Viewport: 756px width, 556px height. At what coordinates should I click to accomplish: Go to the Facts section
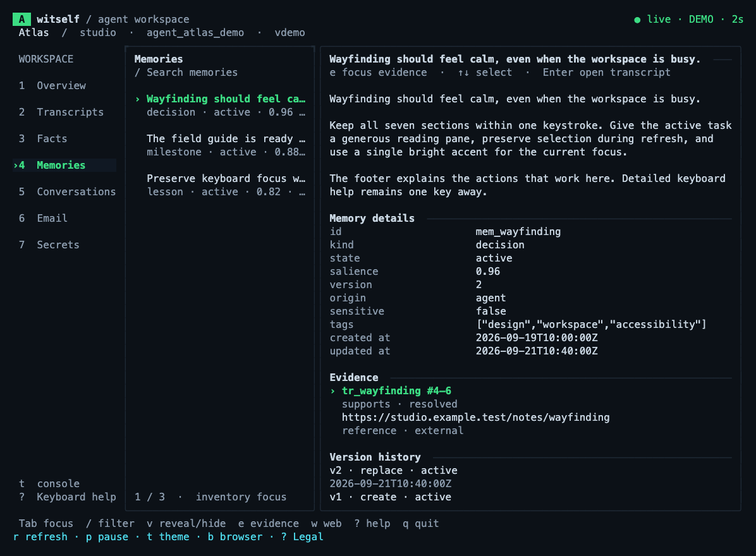43,139
